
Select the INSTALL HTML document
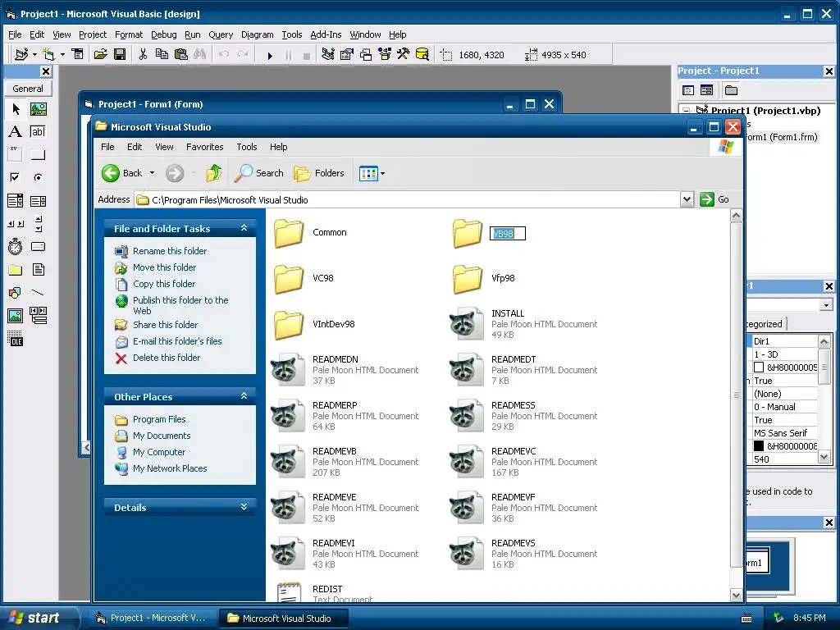point(523,323)
